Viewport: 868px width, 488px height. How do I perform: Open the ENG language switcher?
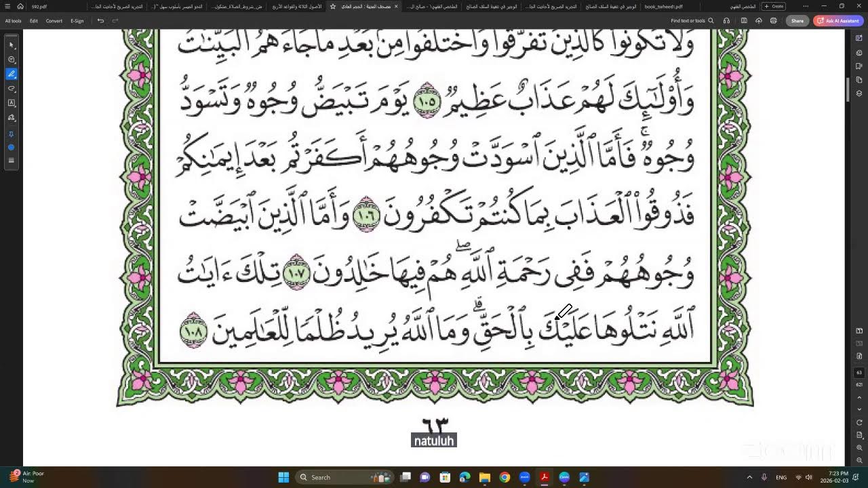point(781,477)
